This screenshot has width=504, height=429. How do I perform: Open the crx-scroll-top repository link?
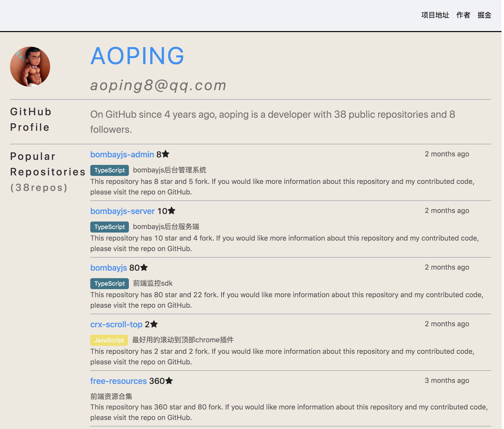116,324
